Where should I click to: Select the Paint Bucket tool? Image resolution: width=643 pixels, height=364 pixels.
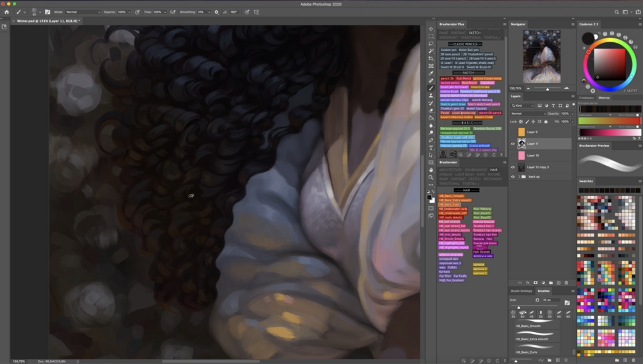431,118
